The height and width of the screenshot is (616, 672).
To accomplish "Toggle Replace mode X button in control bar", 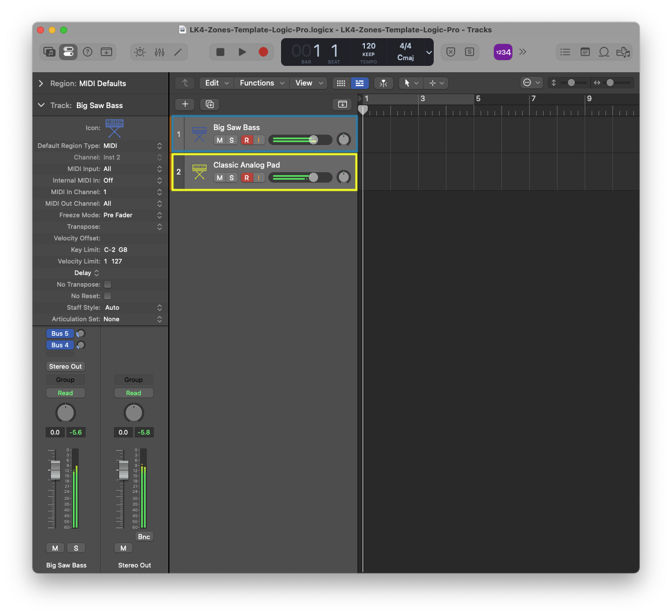I will click(x=451, y=52).
